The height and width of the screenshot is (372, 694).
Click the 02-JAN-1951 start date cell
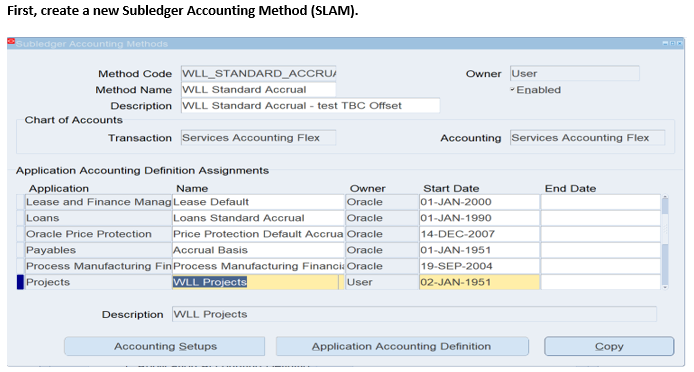click(479, 282)
